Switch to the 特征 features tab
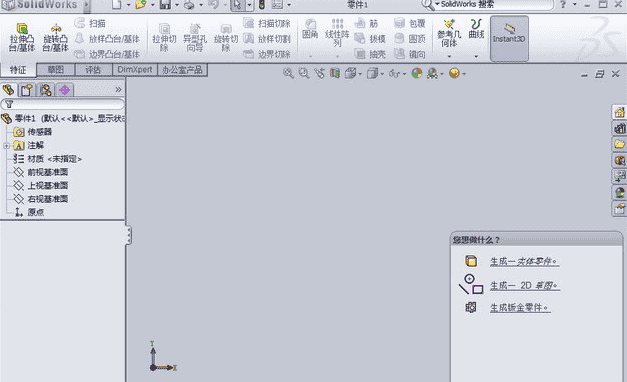 (x=18, y=70)
